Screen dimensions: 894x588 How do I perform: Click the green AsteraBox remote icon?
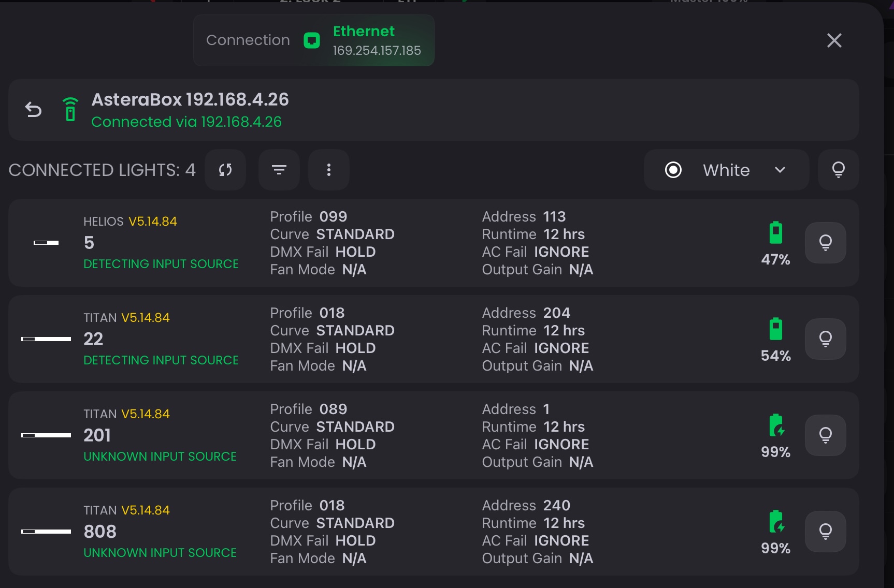70,110
